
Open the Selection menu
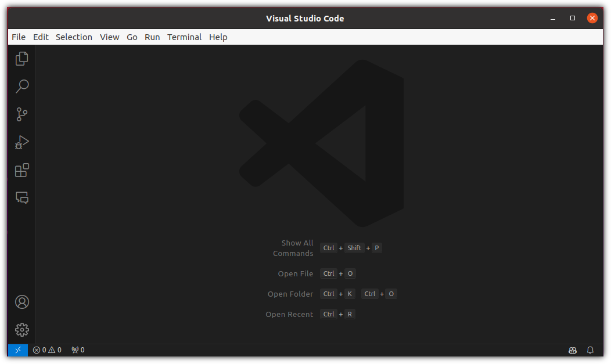pos(74,37)
